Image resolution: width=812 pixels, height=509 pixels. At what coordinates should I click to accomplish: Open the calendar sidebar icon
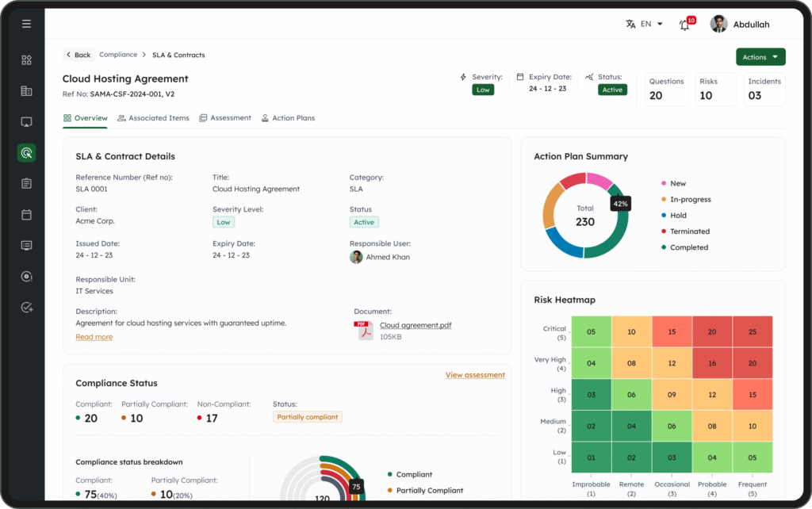coord(26,214)
